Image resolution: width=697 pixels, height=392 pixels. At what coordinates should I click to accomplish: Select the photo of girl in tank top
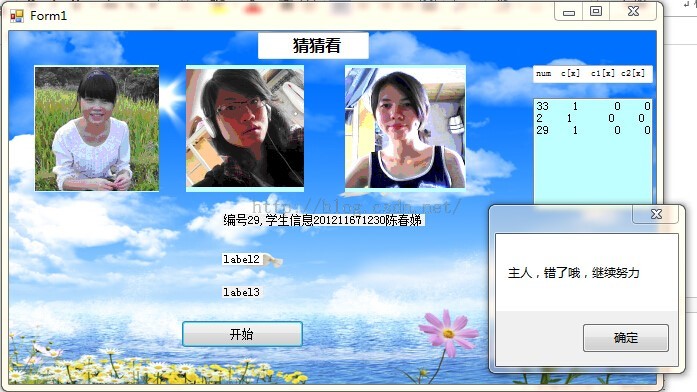tap(405, 128)
